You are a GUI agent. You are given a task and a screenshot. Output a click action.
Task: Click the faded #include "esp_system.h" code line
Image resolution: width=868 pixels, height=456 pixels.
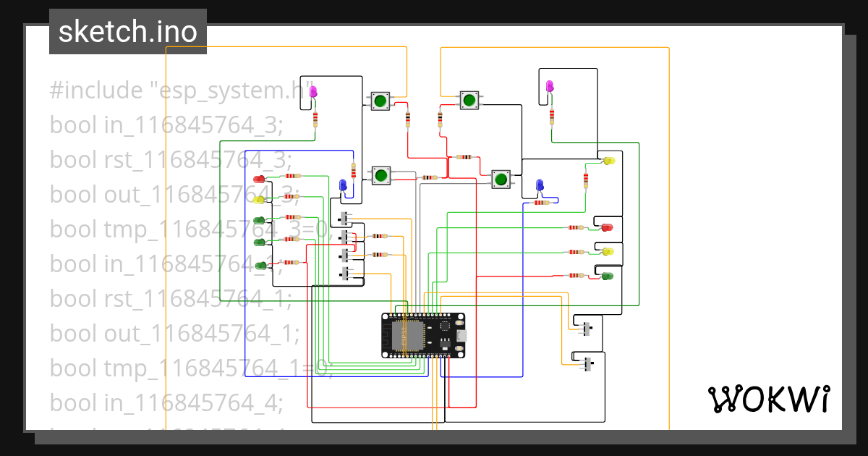(181, 90)
